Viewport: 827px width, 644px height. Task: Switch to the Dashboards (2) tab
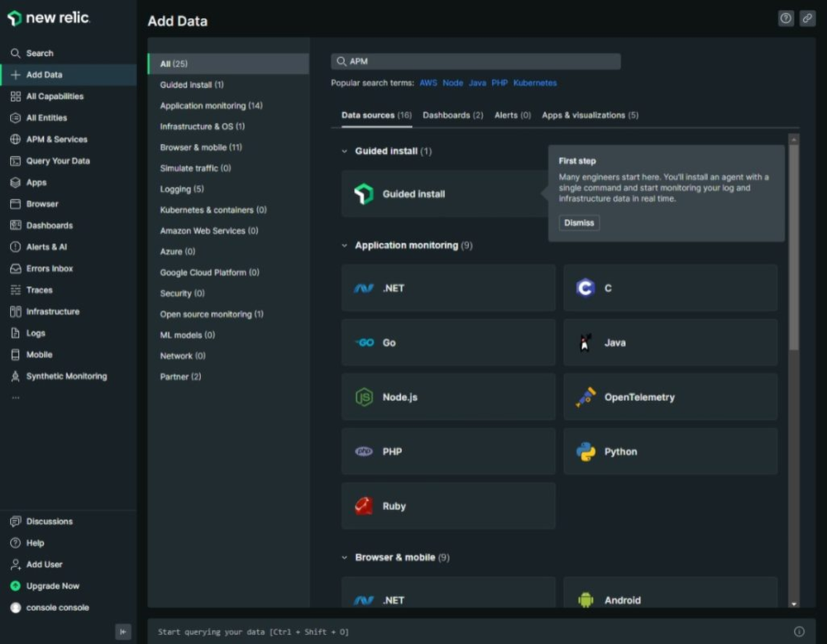[x=452, y=116]
